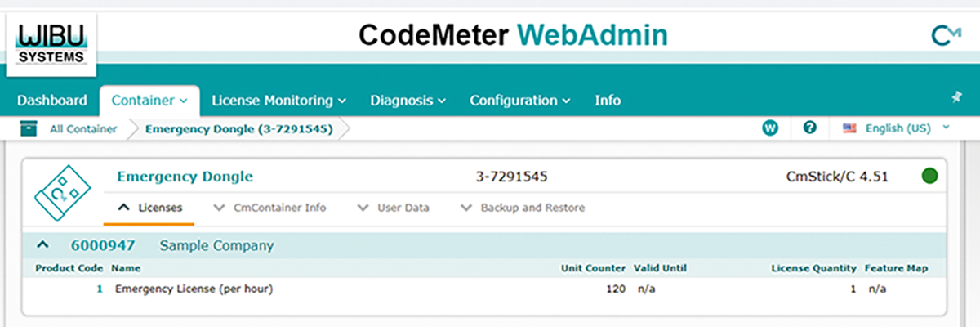Click the Emergency Dongle title link
This screenshot has height=327, width=980.
[x=185, y=177]
